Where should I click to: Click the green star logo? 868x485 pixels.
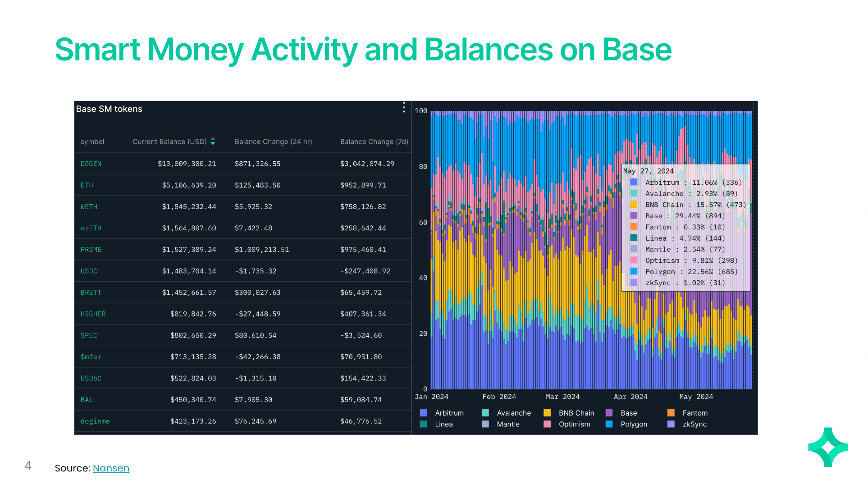pyautogui.click(x=828, y=447)
